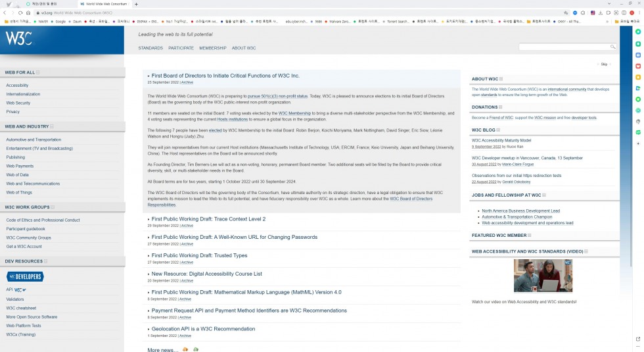This screenshot has height=352, width=644.
Task: Click the Skip control below the search box
Action: click(604, 64)
